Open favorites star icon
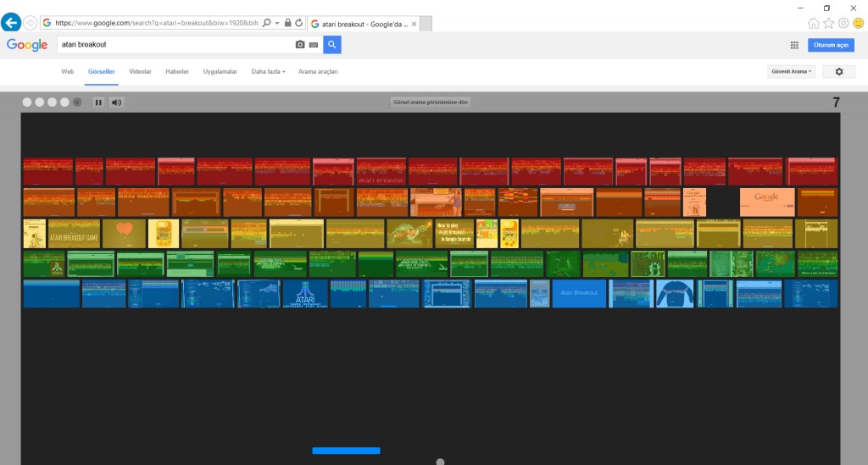 [828, 23]
